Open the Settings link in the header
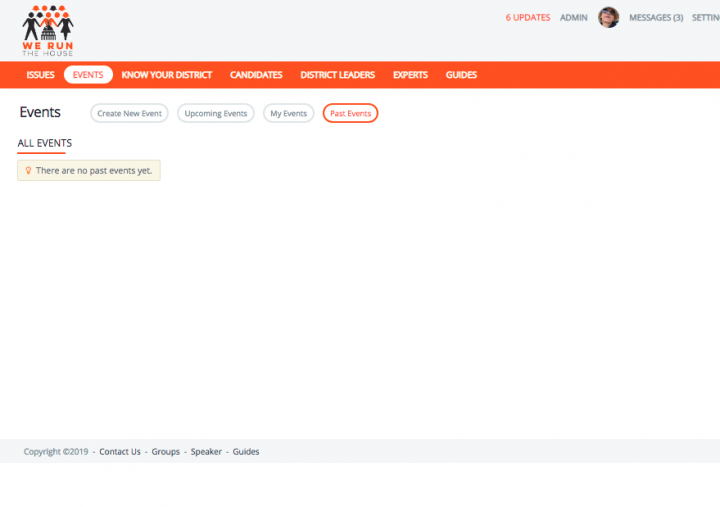The image size is (720, 507). [x=706, y=17]
